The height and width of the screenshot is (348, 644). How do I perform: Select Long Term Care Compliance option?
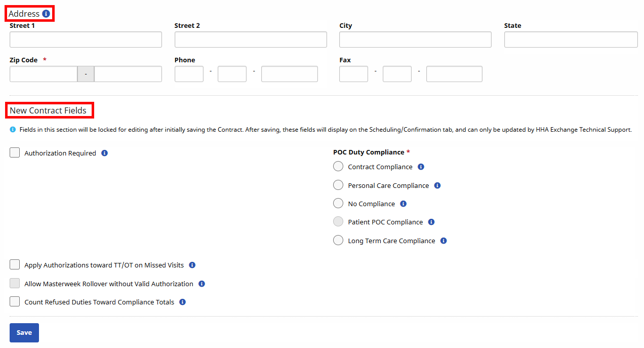coord(338,241)
